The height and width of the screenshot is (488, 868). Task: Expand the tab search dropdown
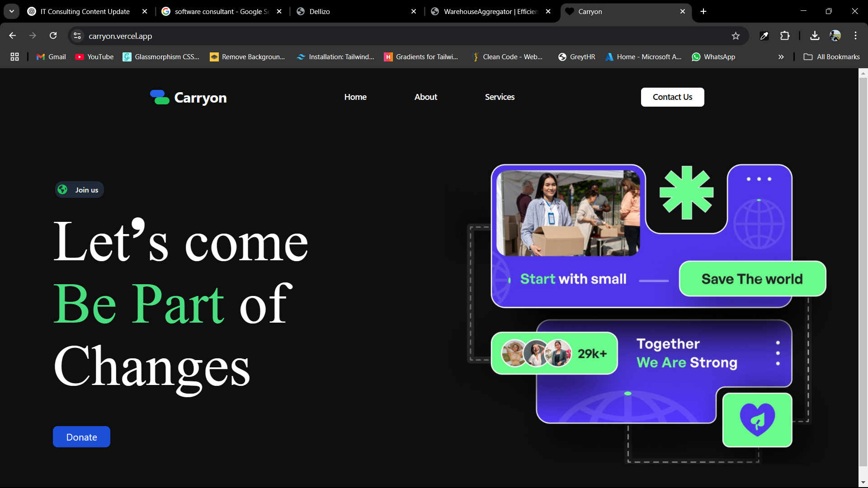click(x=12, y=11)
